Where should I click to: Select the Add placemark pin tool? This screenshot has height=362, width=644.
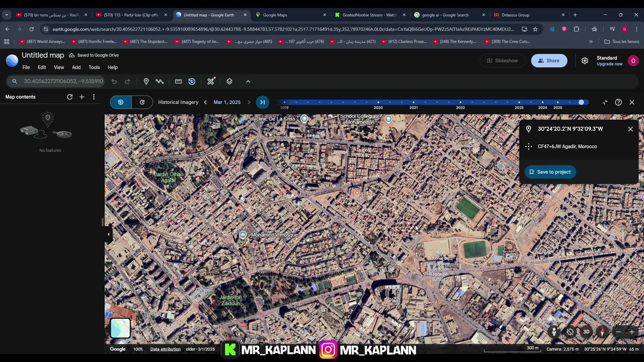(146, 81)
